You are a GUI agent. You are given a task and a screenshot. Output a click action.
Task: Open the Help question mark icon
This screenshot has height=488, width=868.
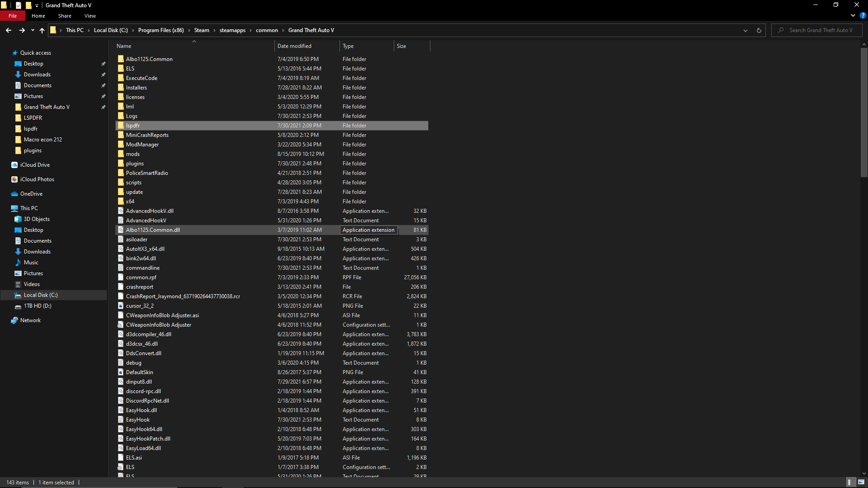tap(863, 15)
